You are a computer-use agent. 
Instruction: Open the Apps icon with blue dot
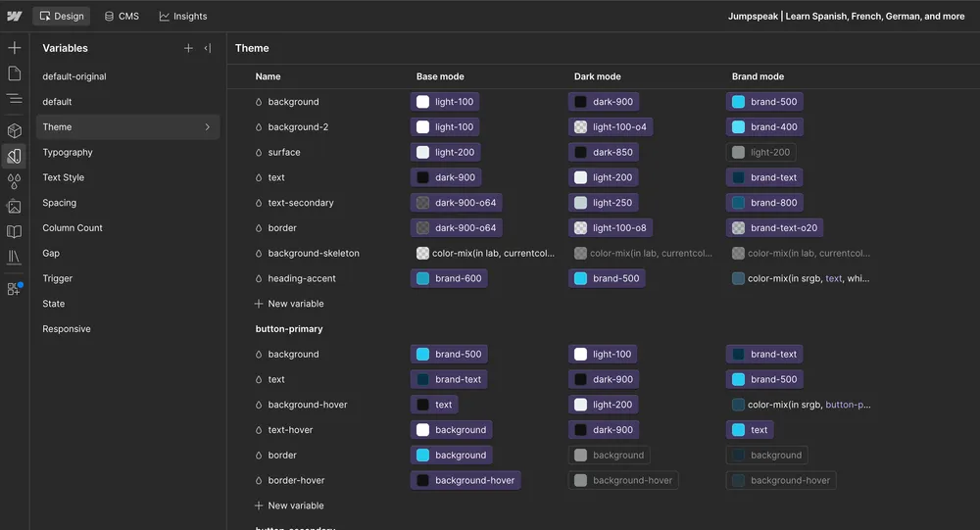pos(15,288)
